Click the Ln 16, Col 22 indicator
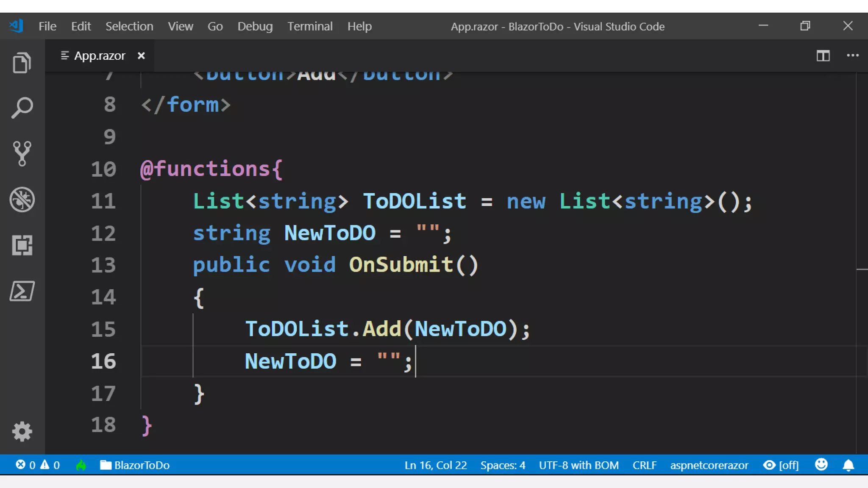The height and width of the screenshot is (488, 868). [435, 465]
